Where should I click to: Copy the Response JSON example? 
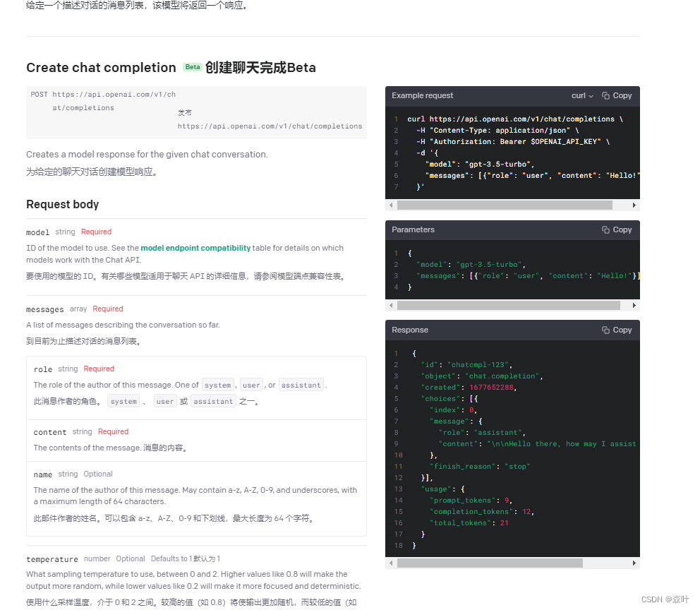617,330
